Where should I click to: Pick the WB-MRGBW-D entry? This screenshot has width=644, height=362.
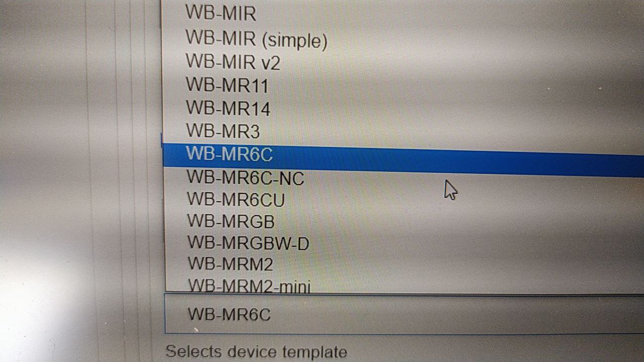[x=248, y=243]
